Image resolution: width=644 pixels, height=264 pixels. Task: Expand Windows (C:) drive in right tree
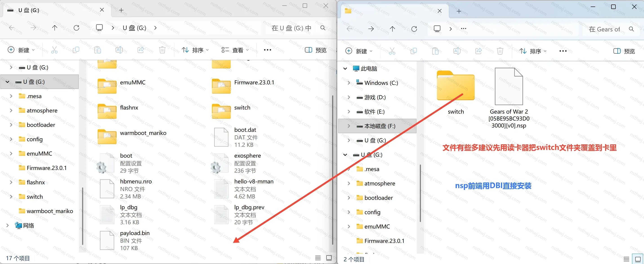[349, 83]
